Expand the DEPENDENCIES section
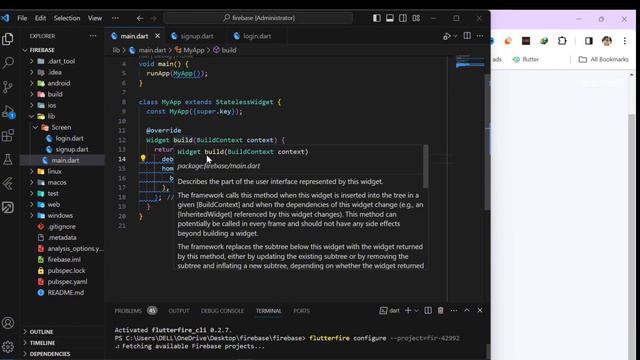The image size is (640, 360). (x=49, y=354)
